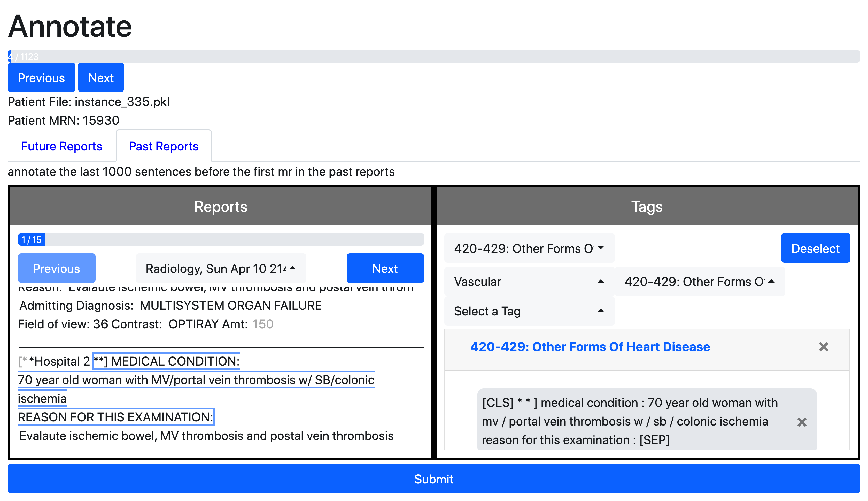Submit the annotations
The image size is (868, 501).
pos(433,479)
